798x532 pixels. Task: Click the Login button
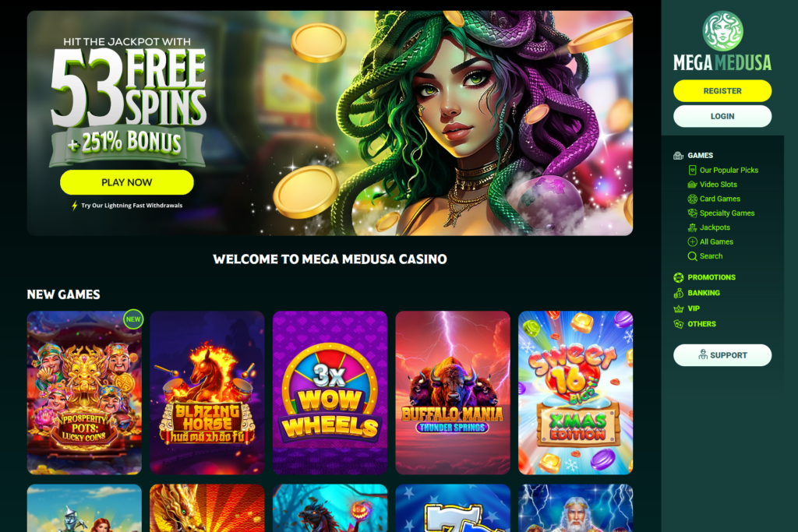[722, 117]
